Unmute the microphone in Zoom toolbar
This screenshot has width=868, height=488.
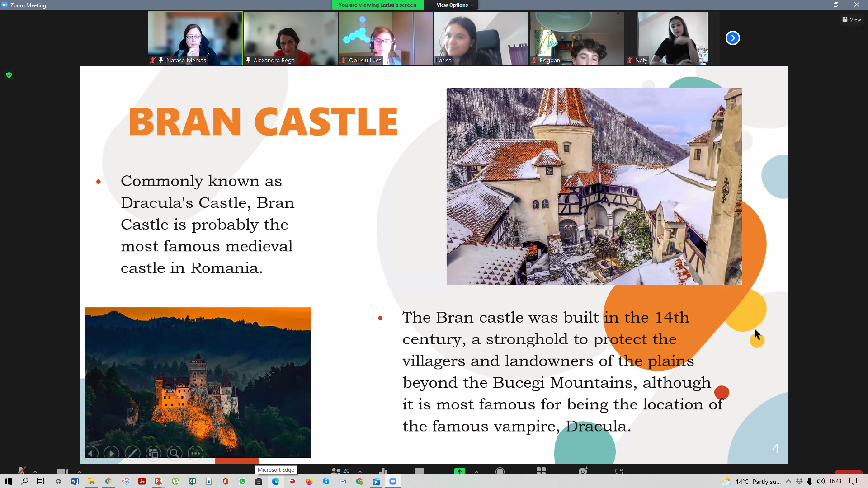pos(21,471)
